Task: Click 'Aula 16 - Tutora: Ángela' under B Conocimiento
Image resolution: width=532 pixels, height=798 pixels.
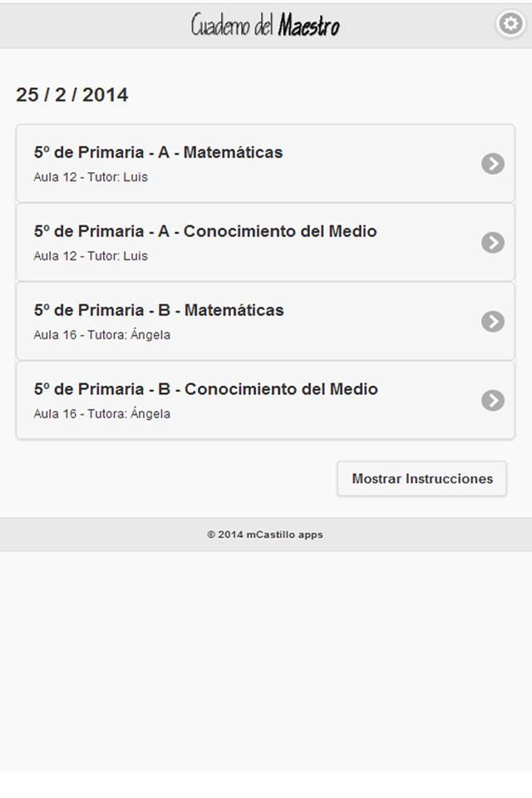Action: 101,414
